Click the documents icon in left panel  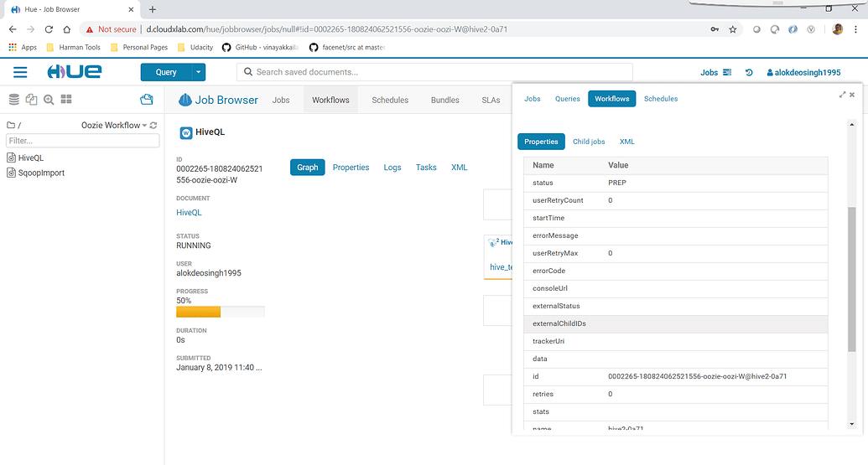click(31, 100)
